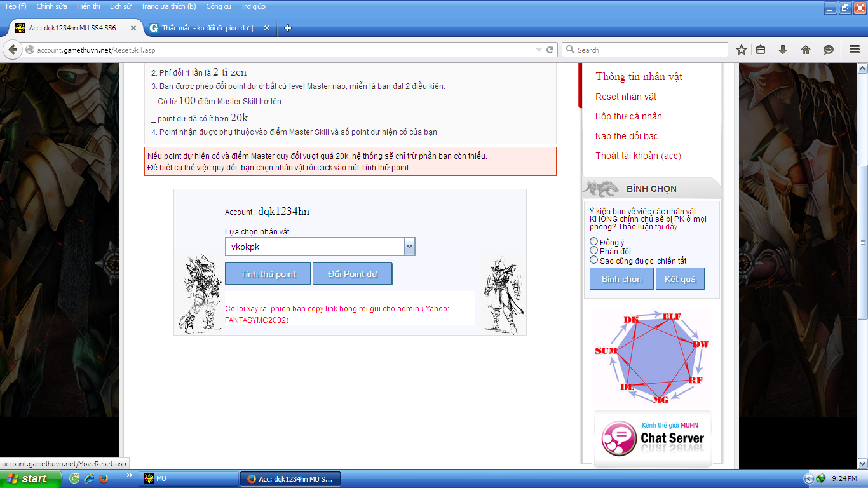Open the bookmarks list icon

[761, 50]
